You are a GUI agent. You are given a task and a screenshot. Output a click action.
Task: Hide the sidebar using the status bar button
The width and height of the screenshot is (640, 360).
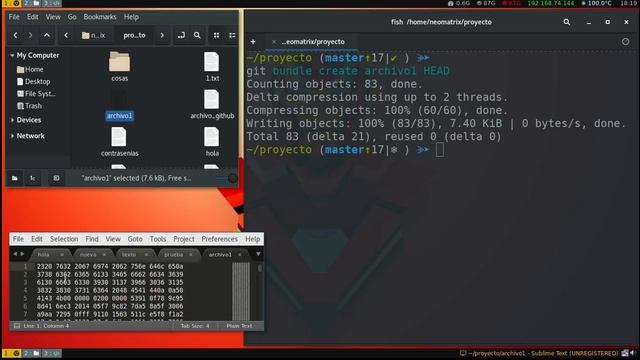56,178
